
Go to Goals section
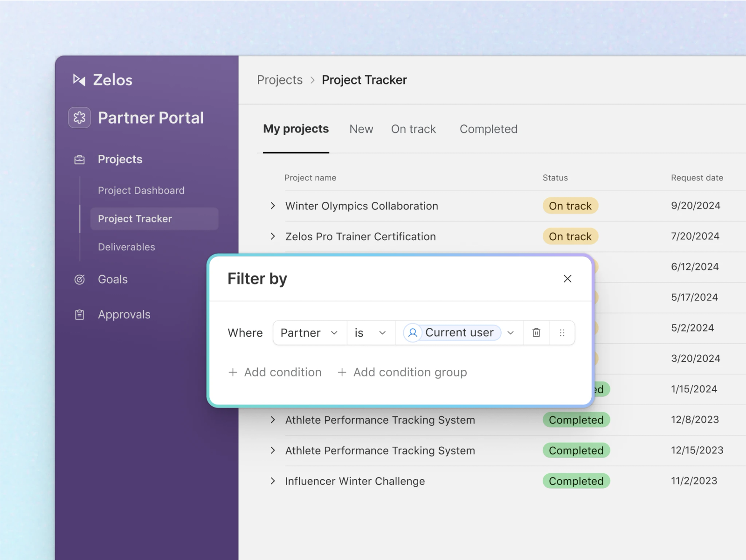(x=113, y=279)
